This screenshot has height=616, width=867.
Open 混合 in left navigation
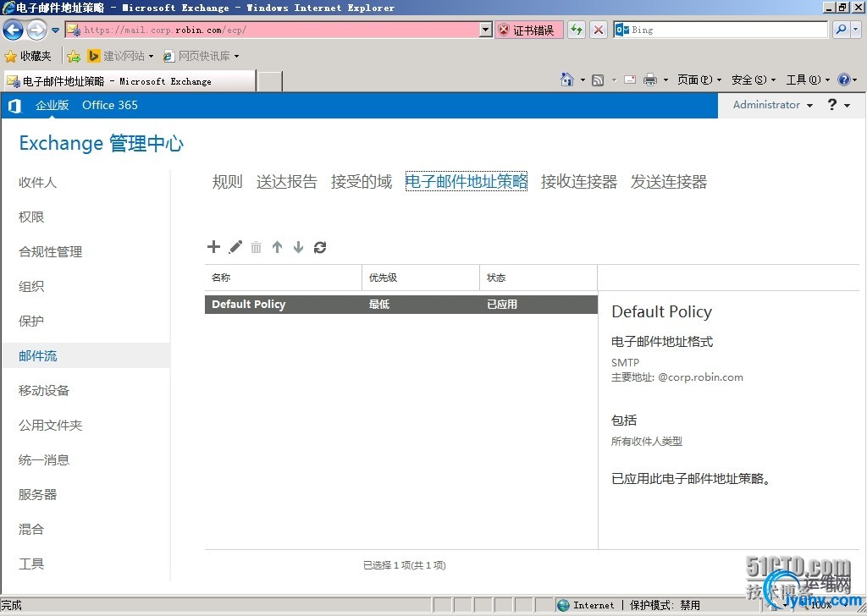pyautogui.click(x=31, y=529)
